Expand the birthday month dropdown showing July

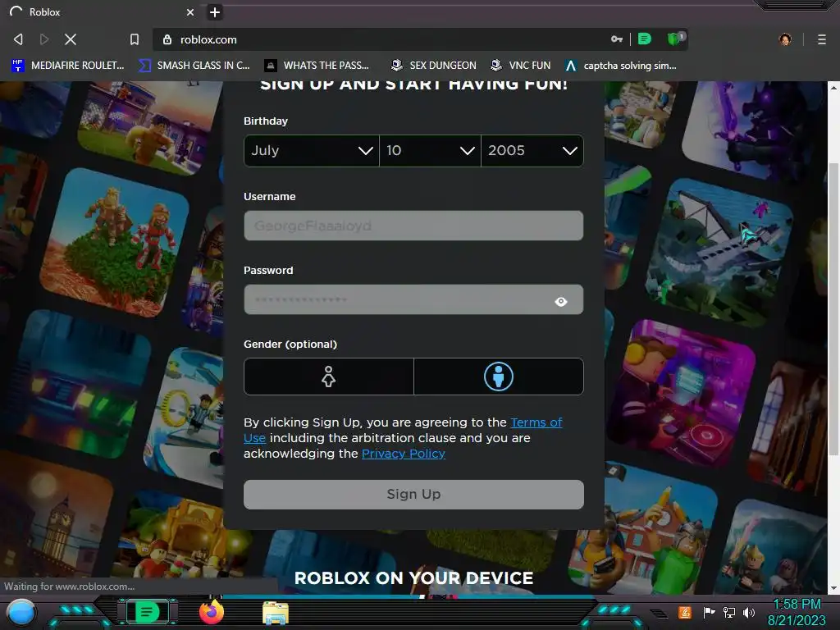click(311, 151)
